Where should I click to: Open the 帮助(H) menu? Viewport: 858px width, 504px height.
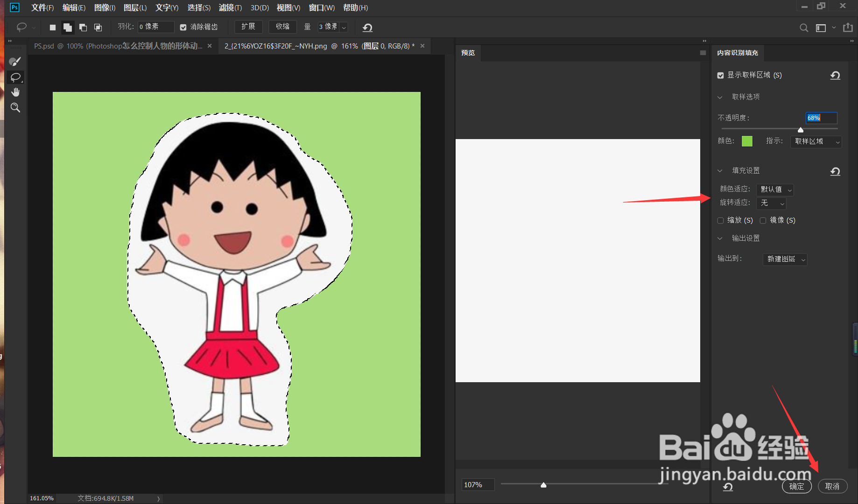(x=355, y=8)
